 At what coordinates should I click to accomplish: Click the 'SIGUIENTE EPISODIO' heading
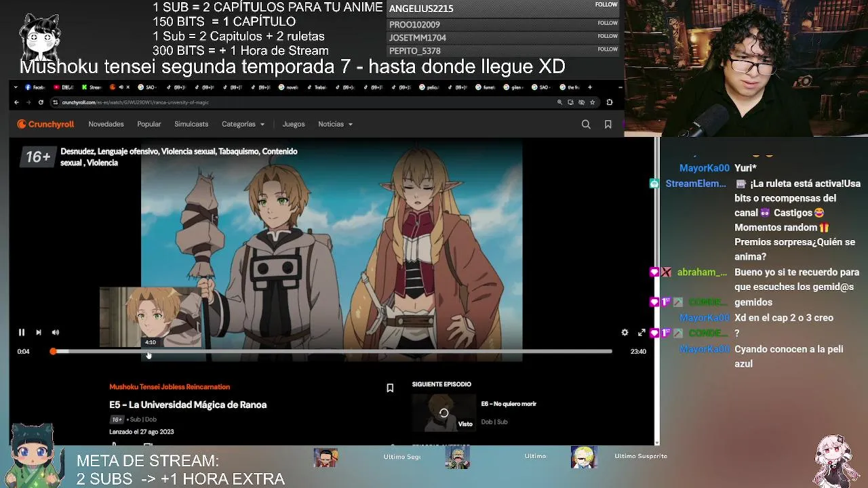point(441,384)
